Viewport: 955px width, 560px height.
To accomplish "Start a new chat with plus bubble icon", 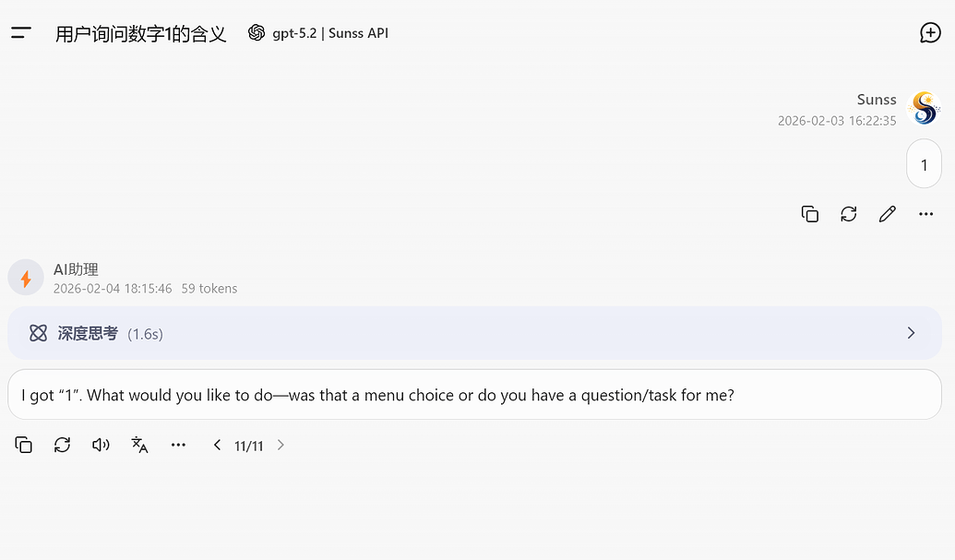I will (930, 33).
